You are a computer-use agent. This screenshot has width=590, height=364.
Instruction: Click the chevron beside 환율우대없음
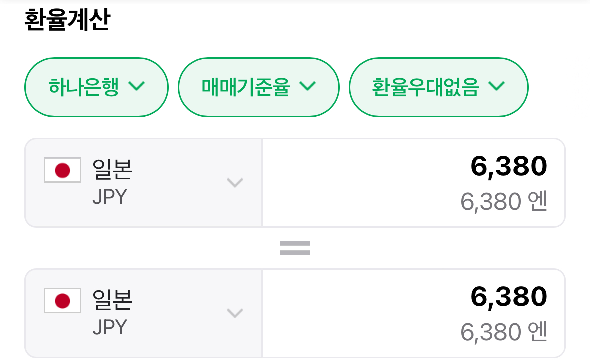point(496,86)
